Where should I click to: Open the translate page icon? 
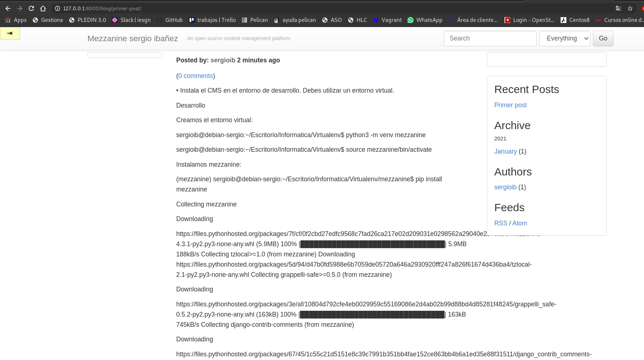[619, 8]
